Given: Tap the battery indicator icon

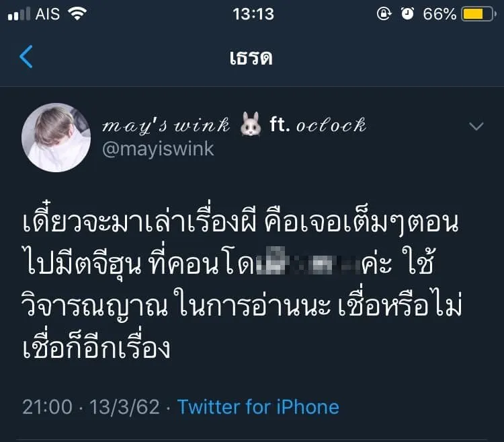Looking at the screenshot, I should pos(478,14).
